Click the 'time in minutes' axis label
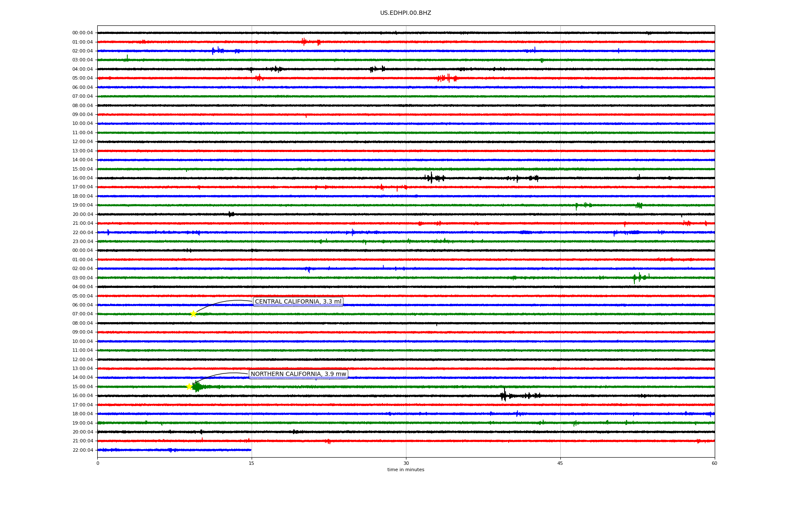Screen dimensions: 812x508 click(x=405, y=470)
